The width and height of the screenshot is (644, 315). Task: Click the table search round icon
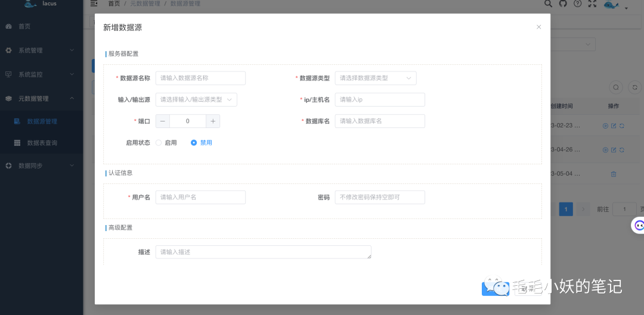click(x=616, y=88)
